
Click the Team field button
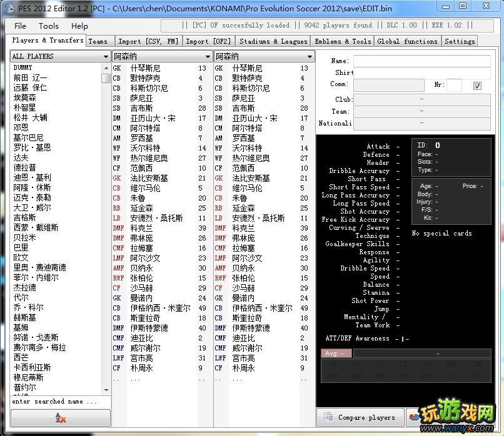pyautogui.click(x=421, y=111)
